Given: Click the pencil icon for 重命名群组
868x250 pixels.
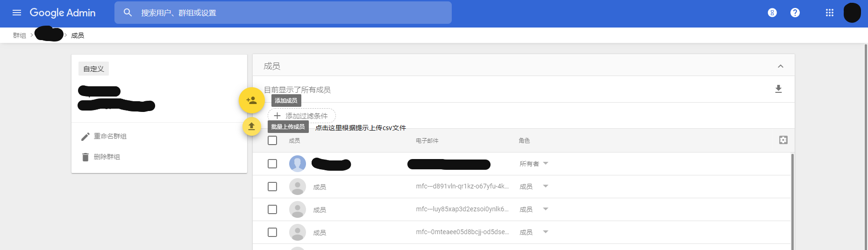Looking at the screenshot, I should click(x=85, y=136).
